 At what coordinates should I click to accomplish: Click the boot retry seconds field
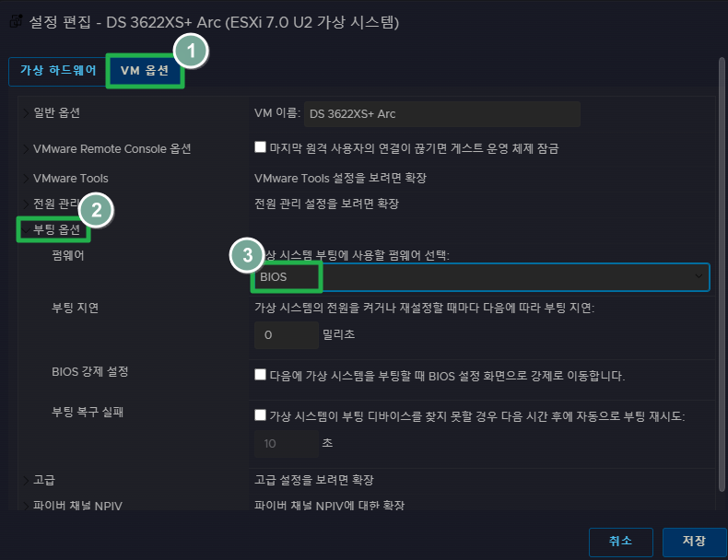click(x=286, y=443)
